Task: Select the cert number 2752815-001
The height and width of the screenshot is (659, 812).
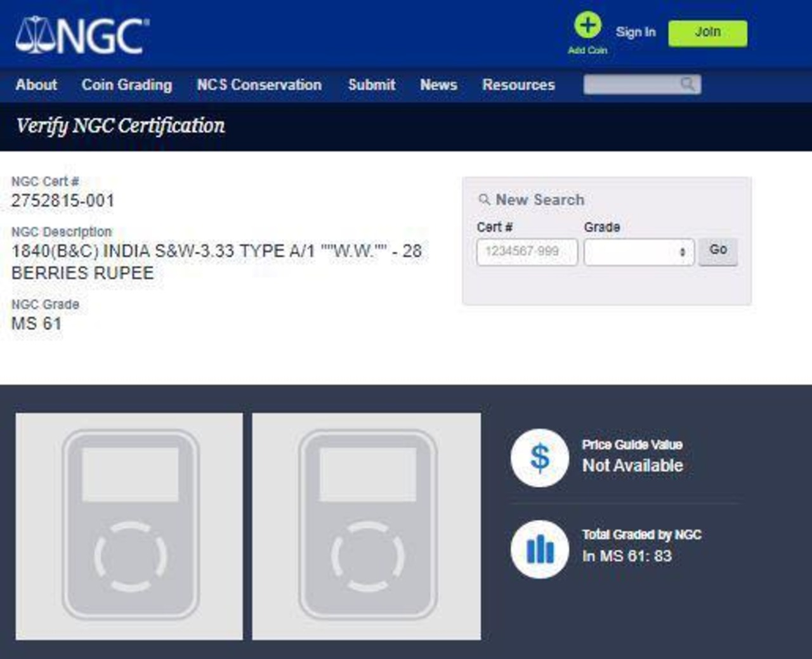Action: pyautogui.click(x=63, y=201)
